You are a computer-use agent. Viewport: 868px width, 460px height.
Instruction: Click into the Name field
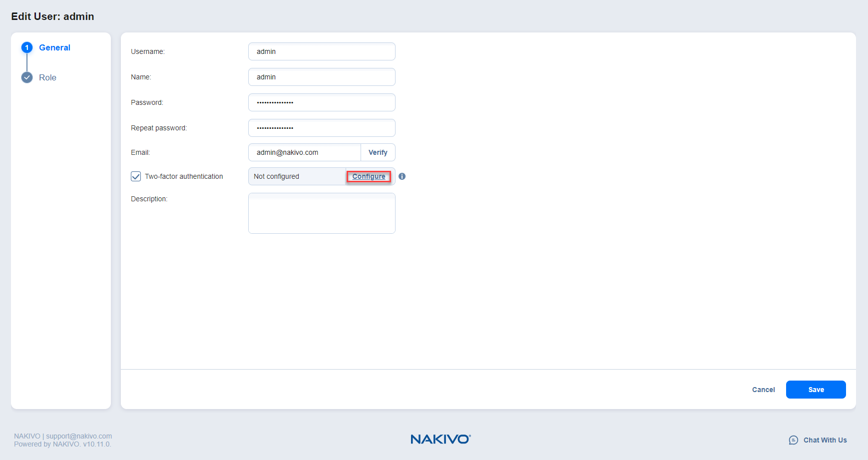click(x=322, y=77)
